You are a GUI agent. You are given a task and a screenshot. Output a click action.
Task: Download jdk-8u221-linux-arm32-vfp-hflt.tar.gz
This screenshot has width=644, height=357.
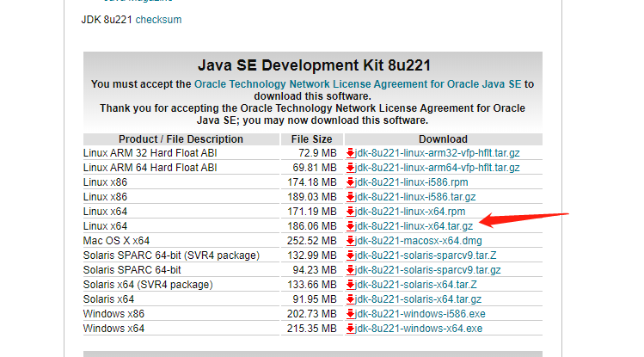click(438, 153)
